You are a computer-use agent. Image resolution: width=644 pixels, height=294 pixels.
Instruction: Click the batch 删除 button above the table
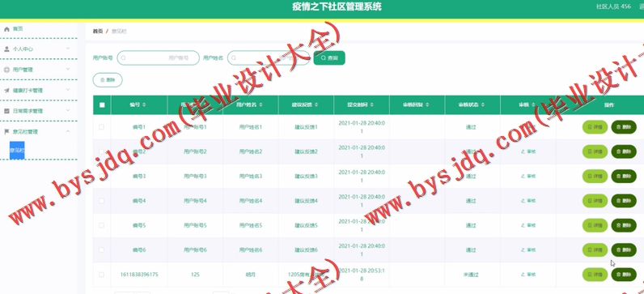click(x=108, y=80)
